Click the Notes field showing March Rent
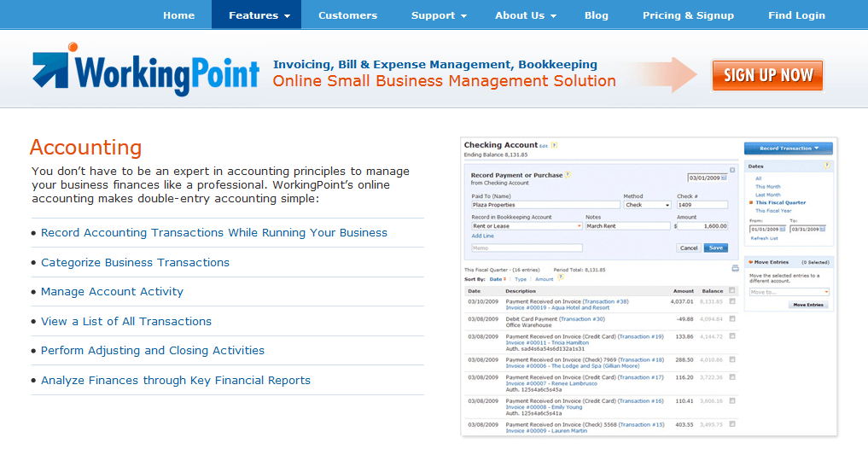This screenshot has height=449, width=868. point(628,226)
